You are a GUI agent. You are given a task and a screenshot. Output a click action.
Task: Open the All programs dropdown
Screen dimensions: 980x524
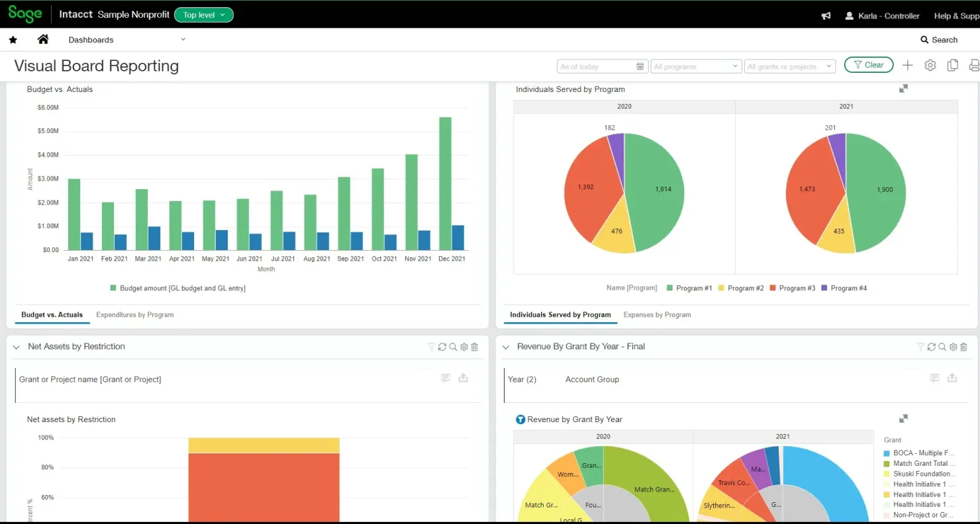695,66
